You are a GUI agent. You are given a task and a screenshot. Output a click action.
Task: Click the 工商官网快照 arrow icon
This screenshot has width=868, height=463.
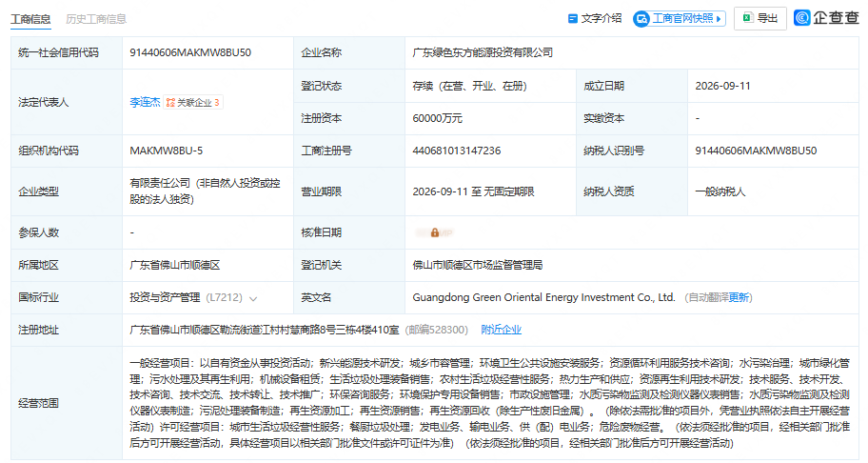click(719, 19)
